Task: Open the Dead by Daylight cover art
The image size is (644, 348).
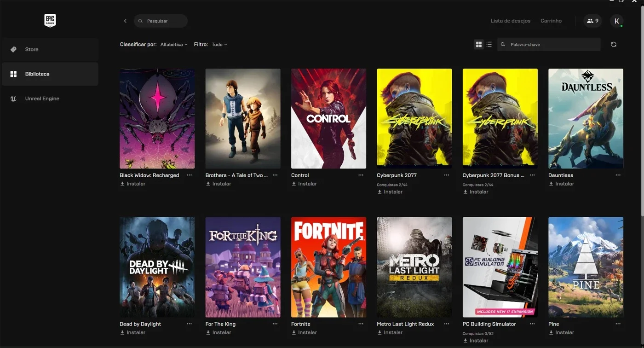Action: (157, 267)
